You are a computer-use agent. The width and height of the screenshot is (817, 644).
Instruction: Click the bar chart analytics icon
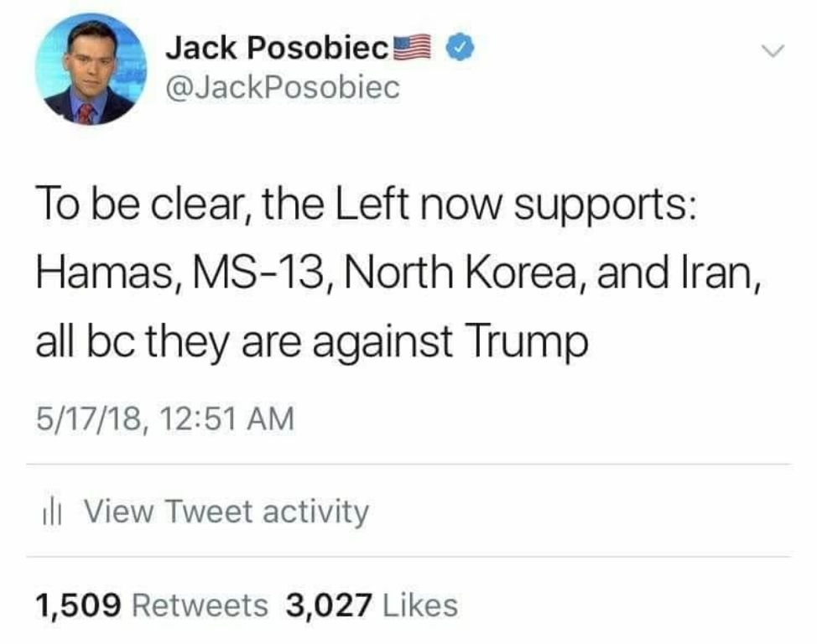[x=51, y=514]
